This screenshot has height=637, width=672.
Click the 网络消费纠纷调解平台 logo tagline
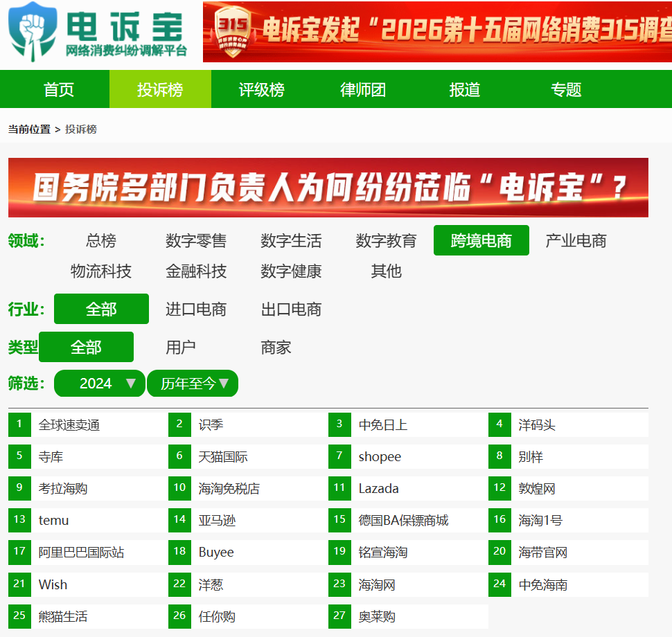pyautogui.click(x=126, y=51)
